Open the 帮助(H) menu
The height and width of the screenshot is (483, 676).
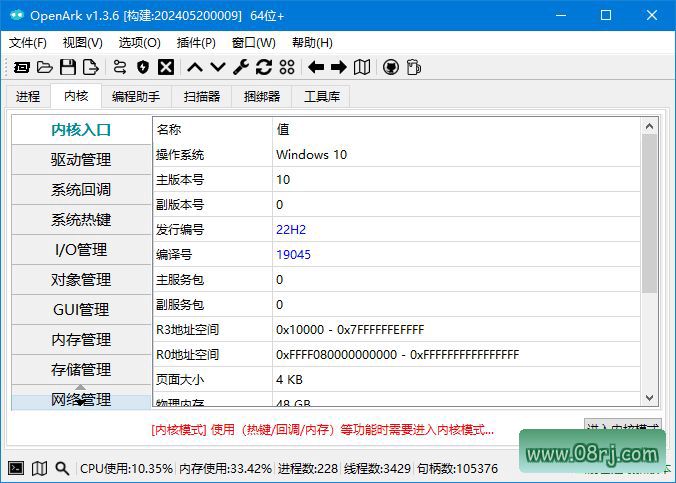[x=312, y=43]
